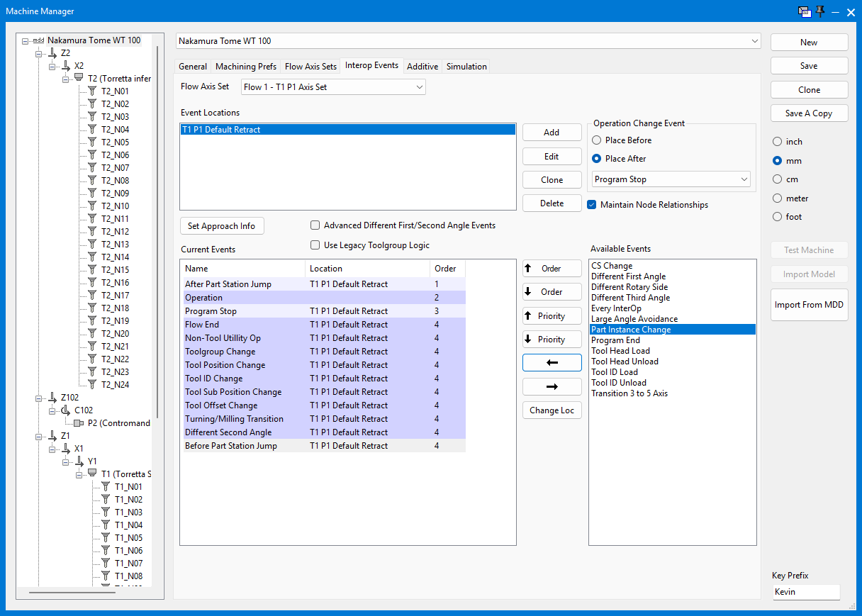Screen dimensions: 862x616
Task: Click the Clone button under Event Locations
Action: pos(552,180)
